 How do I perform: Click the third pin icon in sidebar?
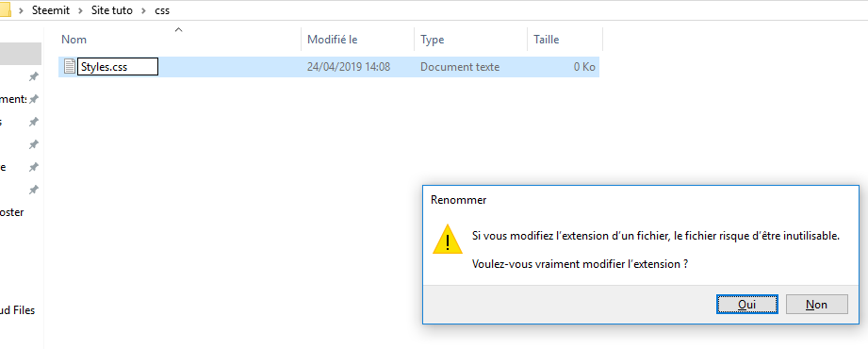(x=34, y=122)
